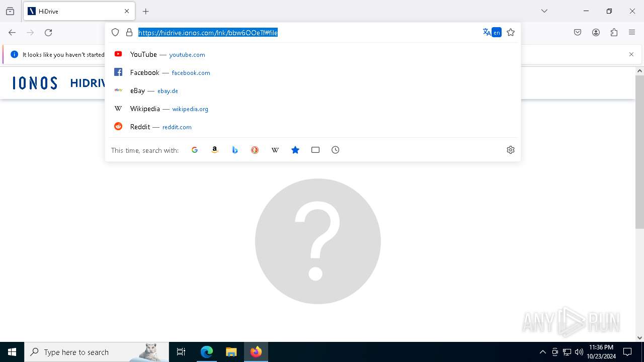Open Task View on the taskbar
The image size is (644, 362).
(x=181, y=352)
